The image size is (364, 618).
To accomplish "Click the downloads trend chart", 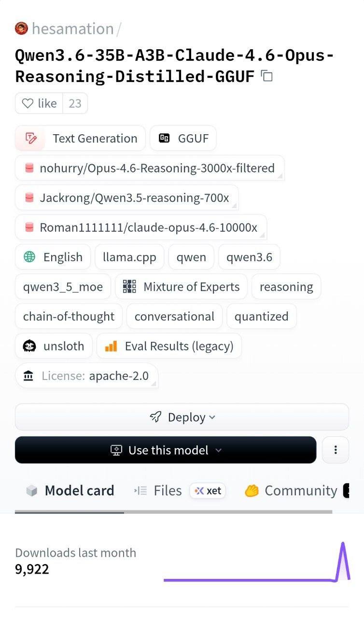I will 257,562.
